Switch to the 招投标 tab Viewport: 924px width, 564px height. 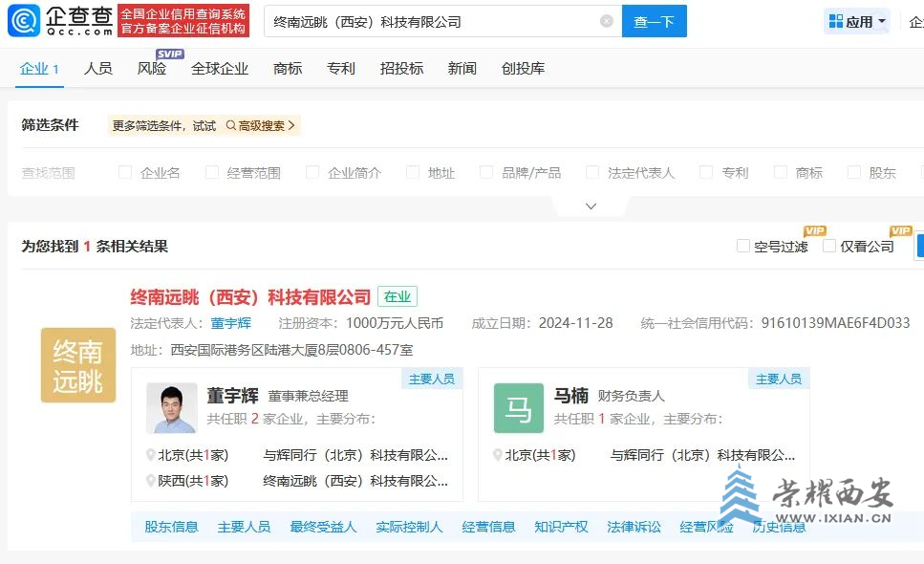point(401,69)
